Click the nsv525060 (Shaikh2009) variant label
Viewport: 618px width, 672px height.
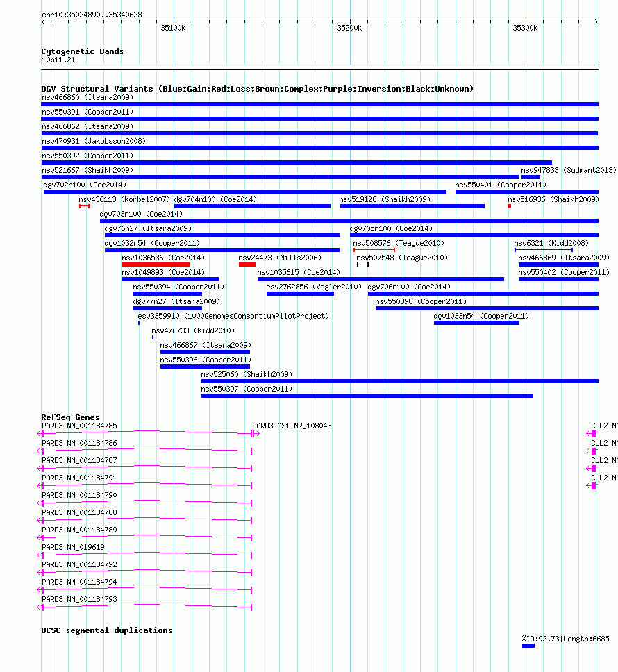click(247, 374)
